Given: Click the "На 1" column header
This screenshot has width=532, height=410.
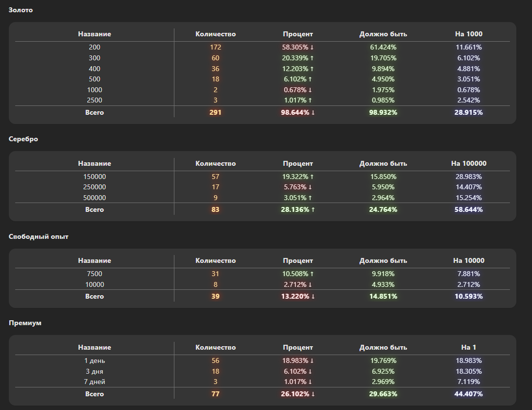Looking at the screenshot, I should pos(468,347).
